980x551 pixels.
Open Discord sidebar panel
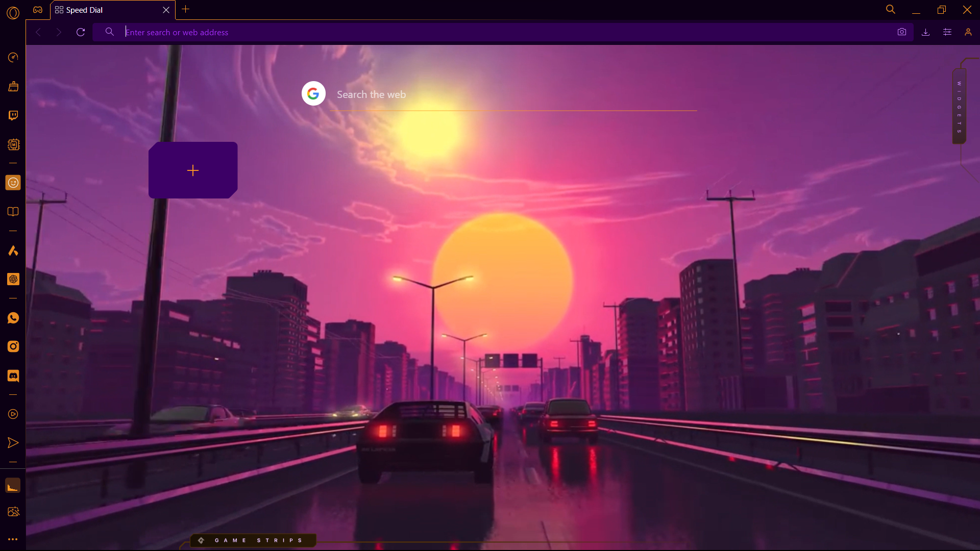(x=13, y=376)
